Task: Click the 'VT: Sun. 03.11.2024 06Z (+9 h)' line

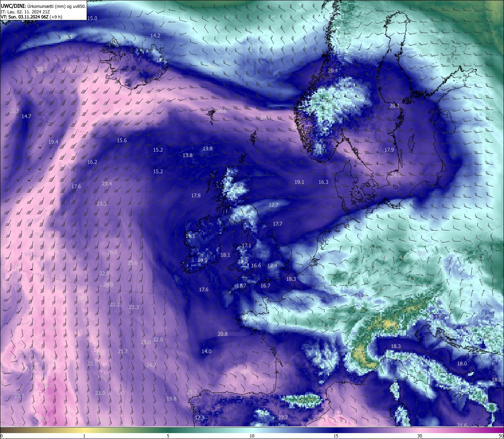Action: (31, 17)
